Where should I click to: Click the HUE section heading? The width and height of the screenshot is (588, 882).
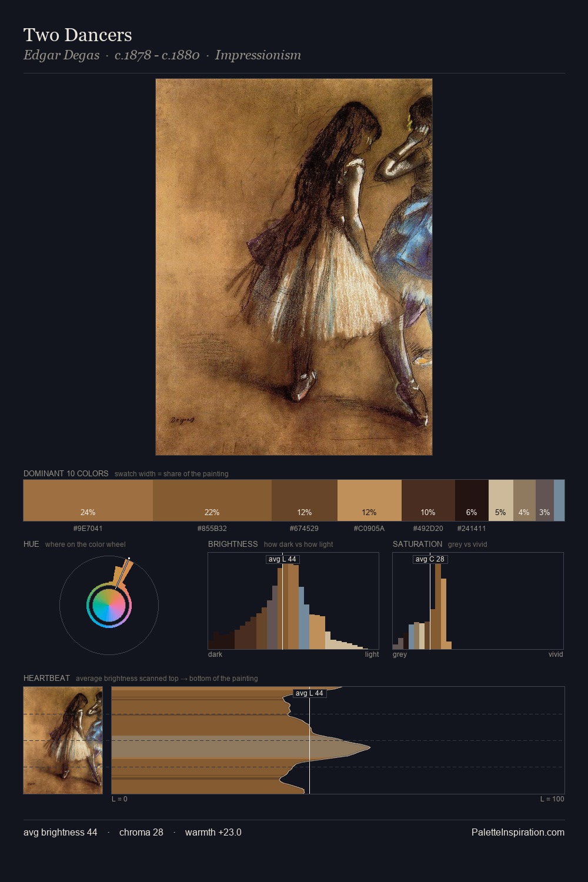click(31, 544)
